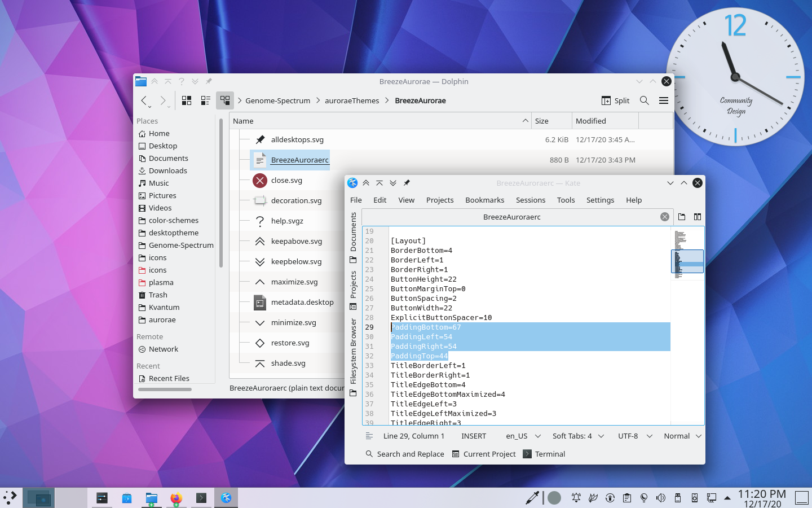
Task: Open Kate's File menu
Action: pyautogui.click(x=356, y=200)
